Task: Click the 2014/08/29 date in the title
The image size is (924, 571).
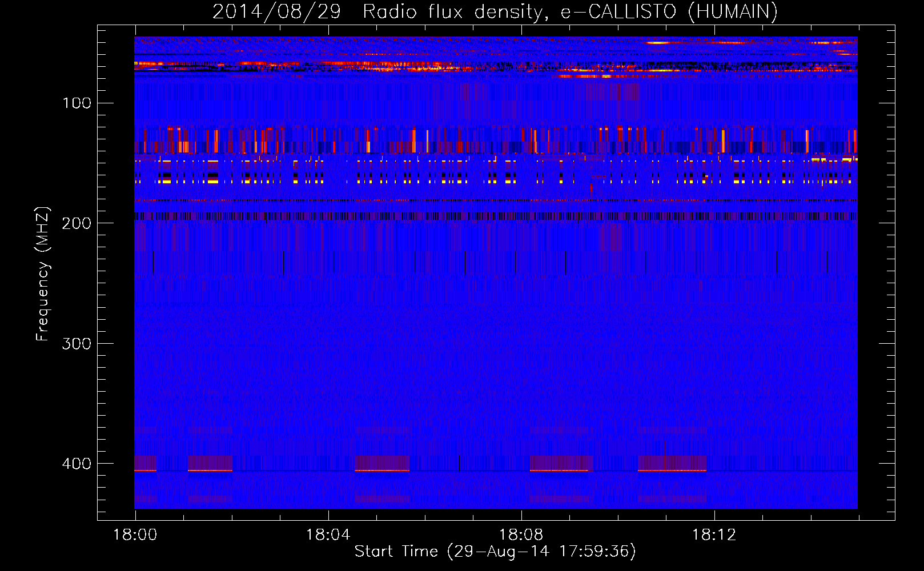Action: 276,11
